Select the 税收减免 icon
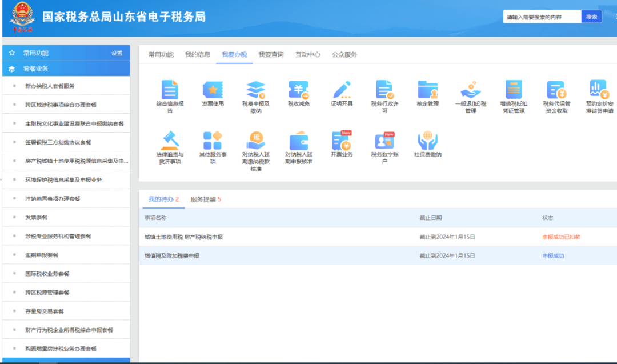This screenshot has height=364, width=617. click(x=298, y=90)
